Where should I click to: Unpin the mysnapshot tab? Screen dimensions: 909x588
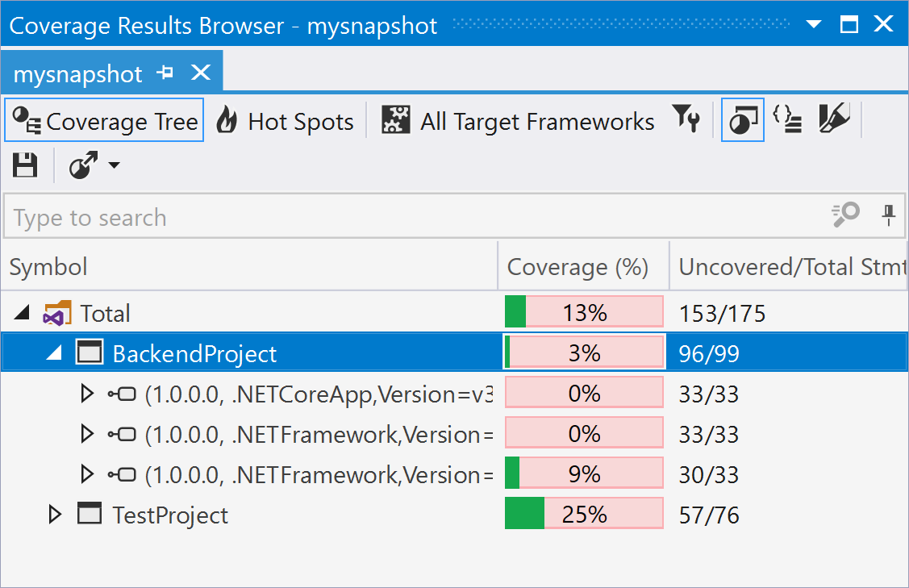(x=165, y=71)
